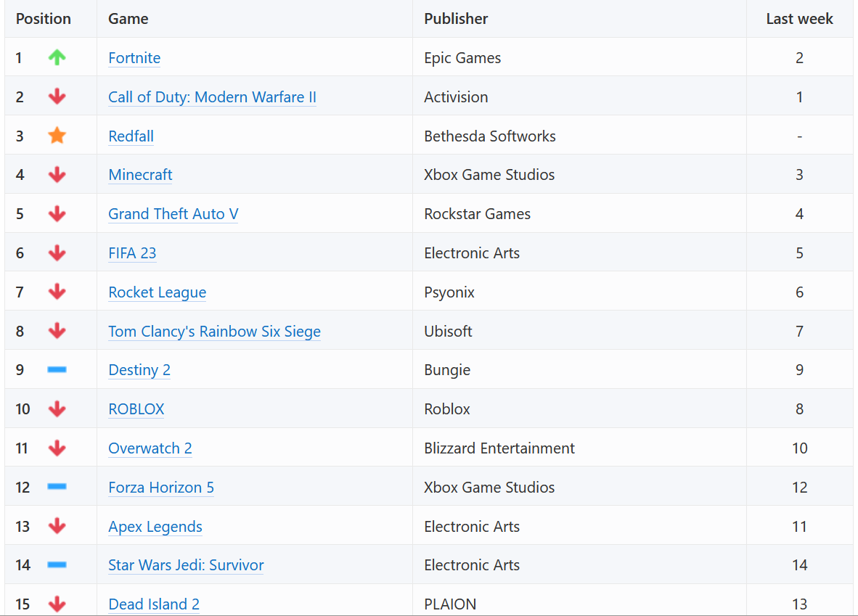The height and width of the screenshot is (616, 858).
Task: Open Tom Clancy's Rainbow Six Siege link
Action: [215, 332]
